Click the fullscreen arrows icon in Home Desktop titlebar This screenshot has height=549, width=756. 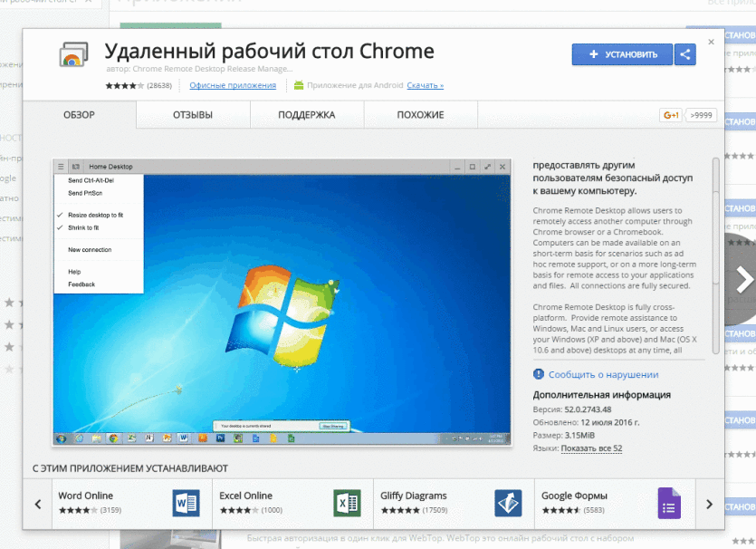tap(487, 167)
